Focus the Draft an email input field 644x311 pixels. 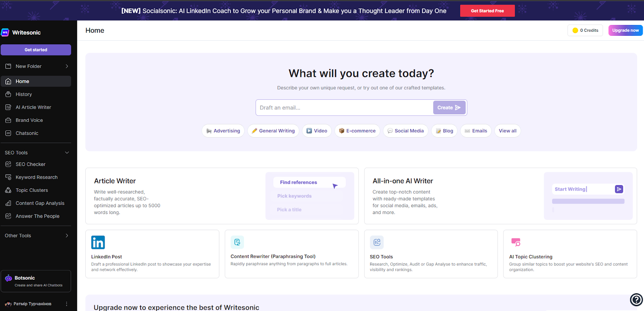tap(344, 107)
